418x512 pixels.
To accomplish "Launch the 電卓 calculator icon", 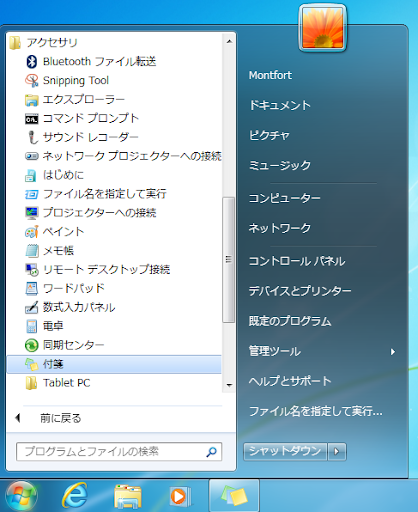I will pyautogui.click(x=32, y=326).
